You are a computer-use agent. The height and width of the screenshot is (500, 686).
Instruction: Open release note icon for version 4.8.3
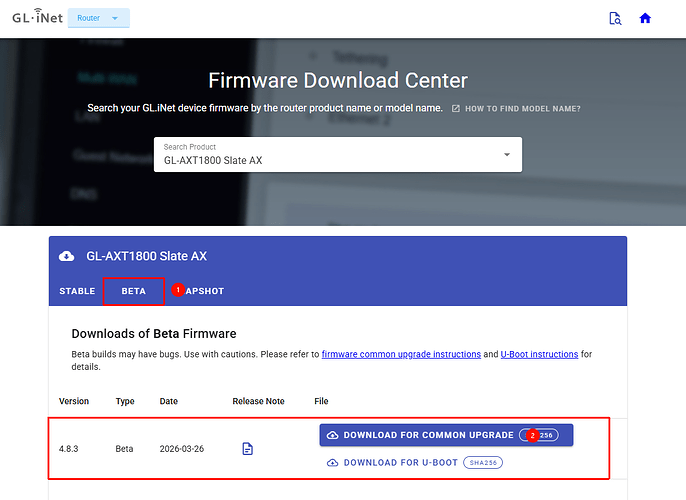248,448
